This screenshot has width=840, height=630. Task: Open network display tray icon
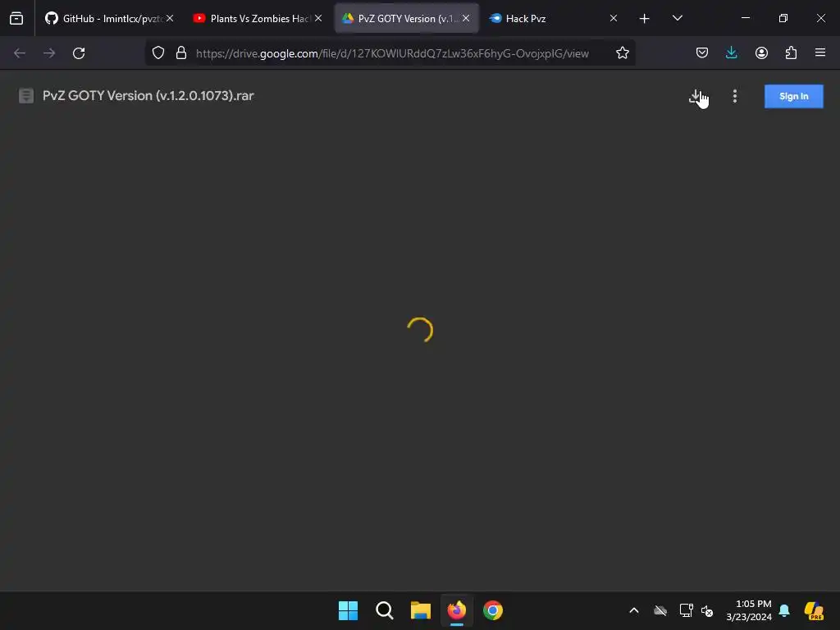[x=686, y=610]
